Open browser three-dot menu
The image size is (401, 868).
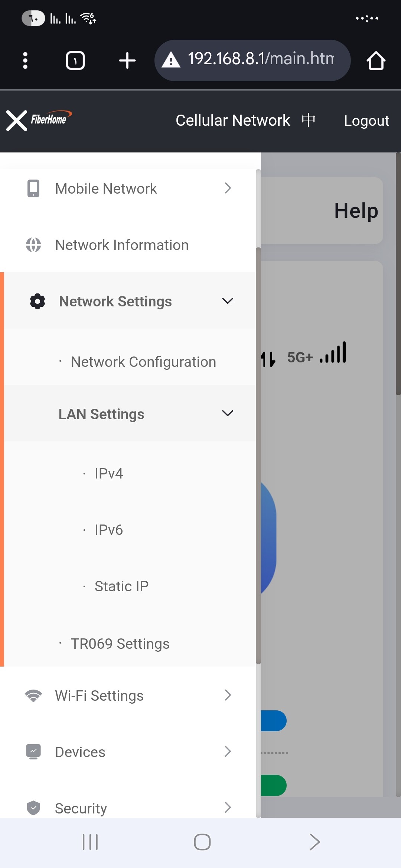pos(25,60)
